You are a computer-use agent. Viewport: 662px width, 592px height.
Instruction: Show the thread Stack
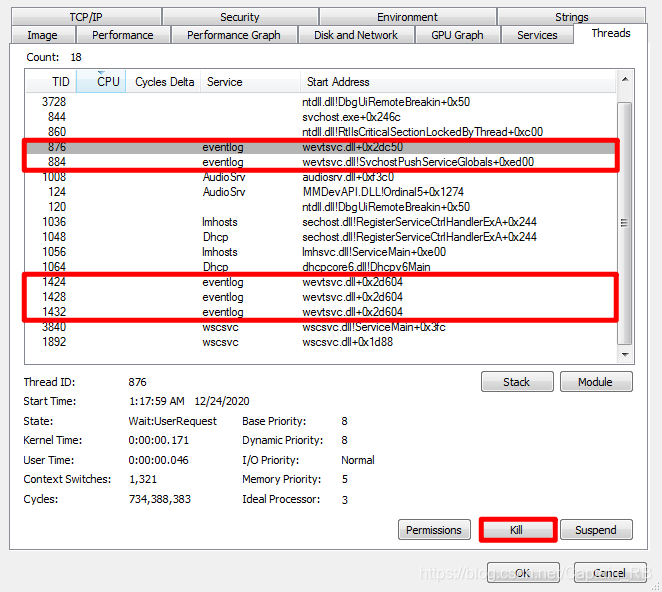[x=516, y=382]
